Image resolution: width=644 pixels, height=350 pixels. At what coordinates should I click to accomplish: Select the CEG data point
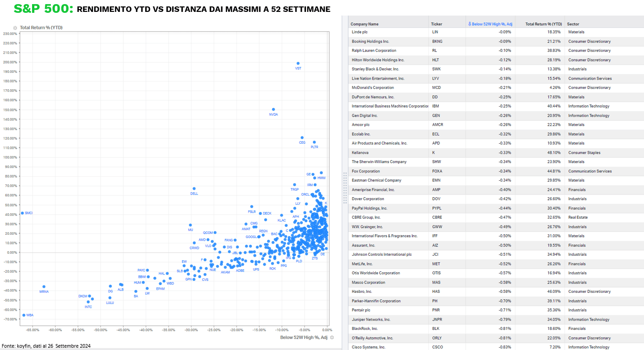click(x=302, y=138)
